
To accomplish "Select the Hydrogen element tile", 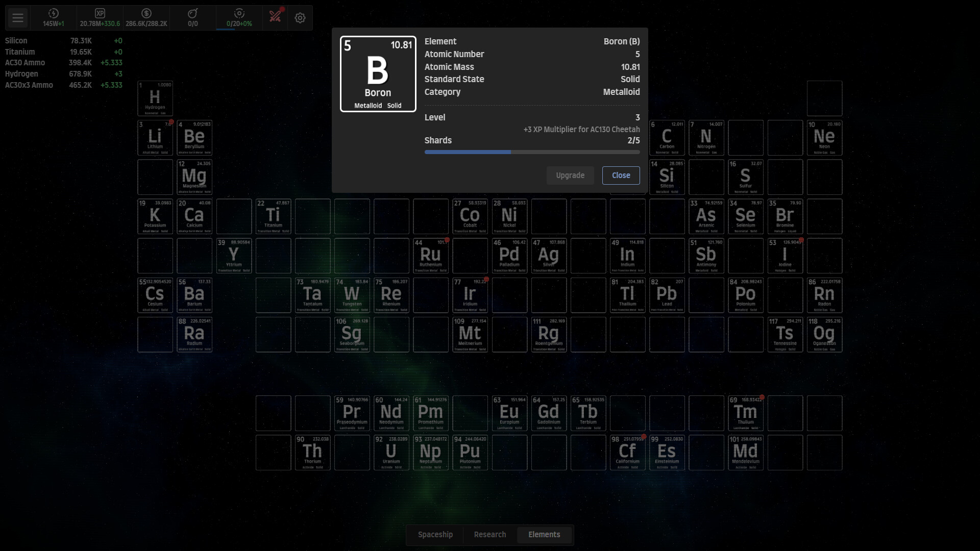I will (155, 98).
